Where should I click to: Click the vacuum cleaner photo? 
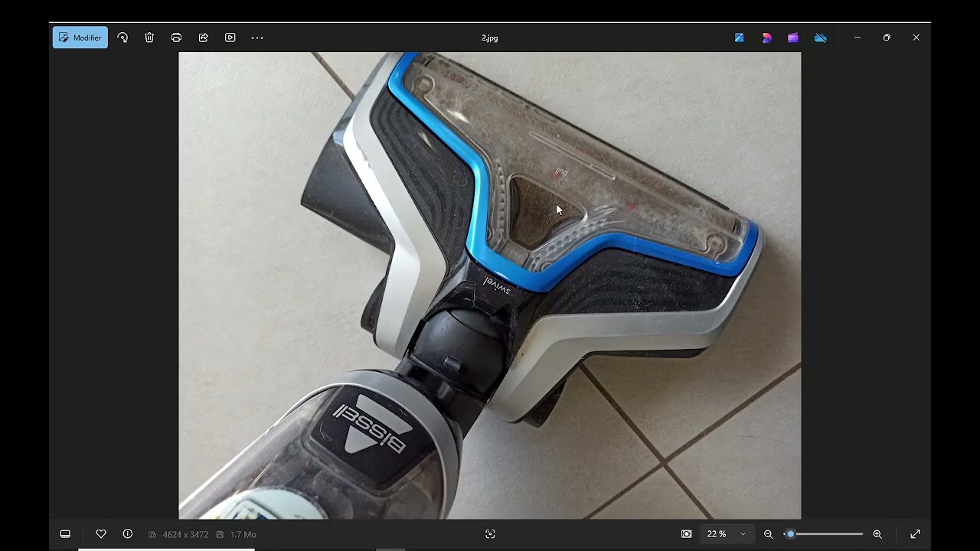490,285
